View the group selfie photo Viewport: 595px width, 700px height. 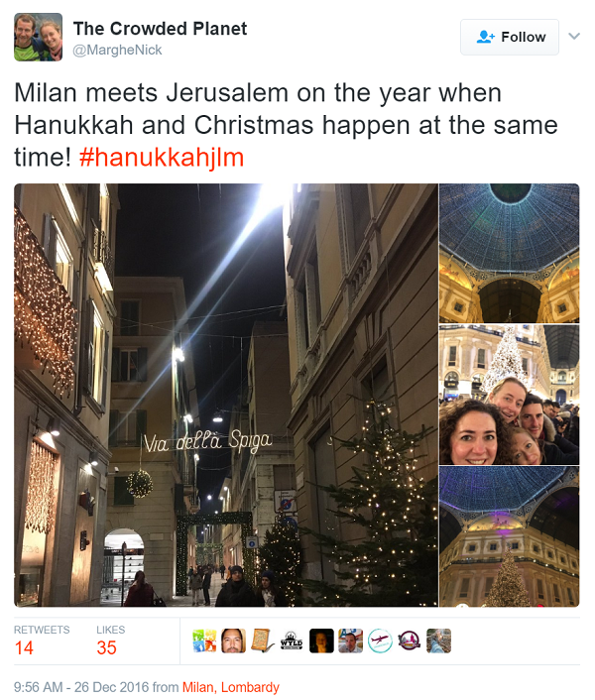(x=510, y=395)
